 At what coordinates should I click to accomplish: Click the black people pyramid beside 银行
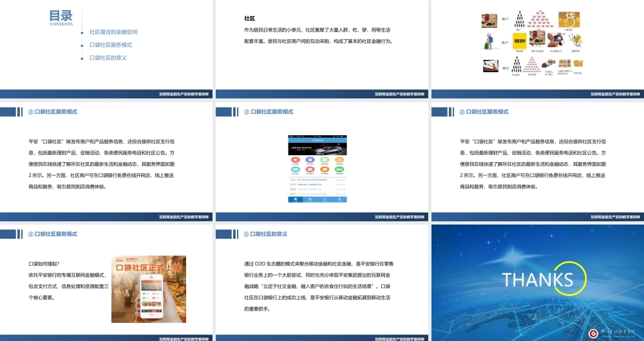click(x=516, y=64)
